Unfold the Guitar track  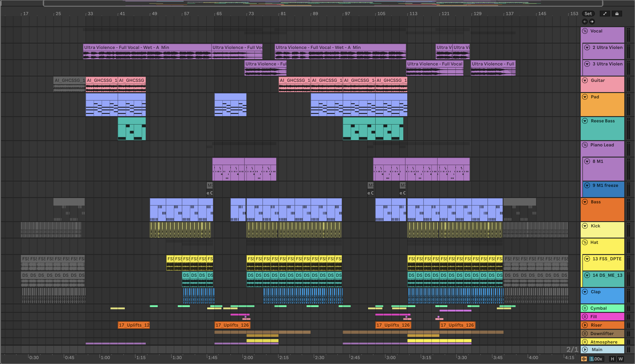pos(585,81)
